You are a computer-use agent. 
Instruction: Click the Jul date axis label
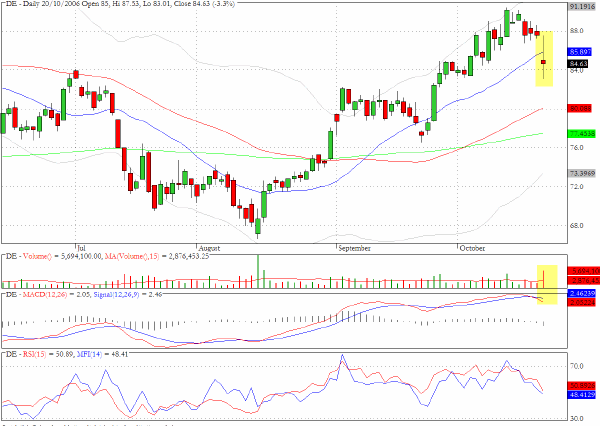pyautogui.click(x=81, y=248)
